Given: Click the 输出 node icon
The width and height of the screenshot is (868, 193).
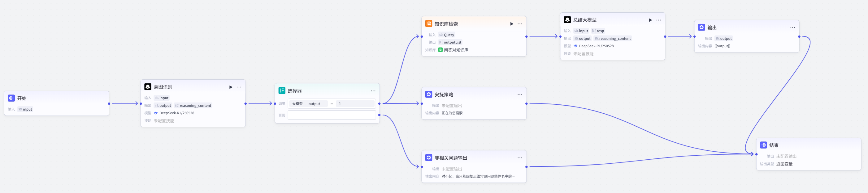Looking at the screenshot, I should click(701, 27).
